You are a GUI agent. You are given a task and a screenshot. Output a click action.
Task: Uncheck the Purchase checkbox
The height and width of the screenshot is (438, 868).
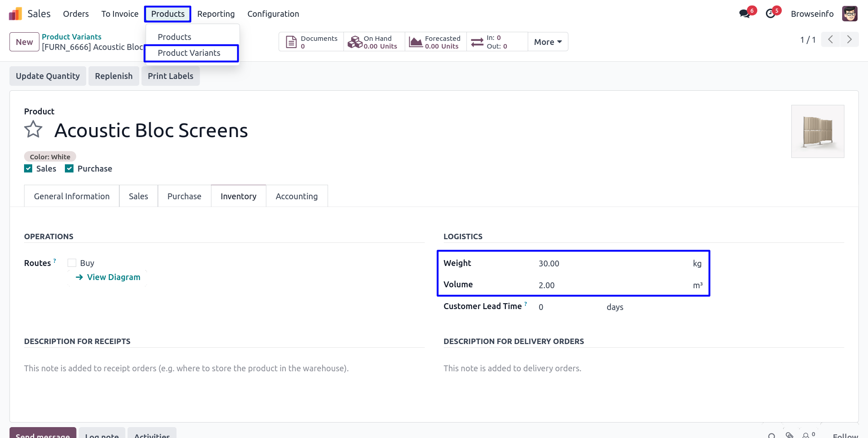[x=69, y=169]
